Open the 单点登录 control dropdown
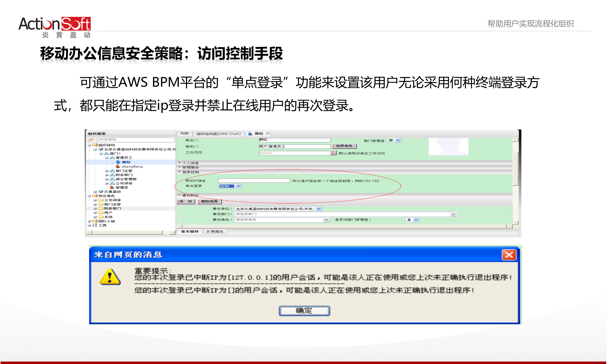The image size is (607, 364). [x=238, y=186]
